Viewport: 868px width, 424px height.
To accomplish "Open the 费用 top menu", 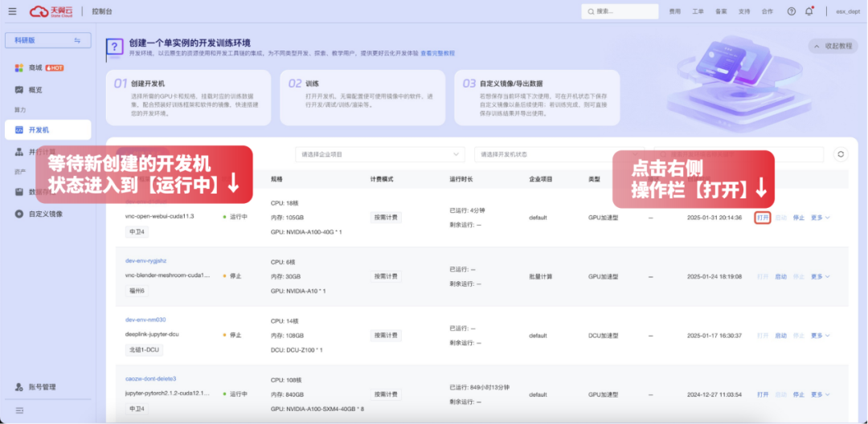I will coord(675,11).
